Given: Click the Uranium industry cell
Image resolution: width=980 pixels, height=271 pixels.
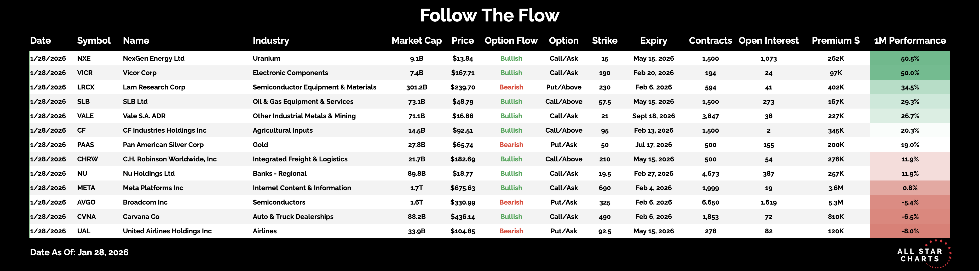Looking at the screenshot, I should point(266,59).
